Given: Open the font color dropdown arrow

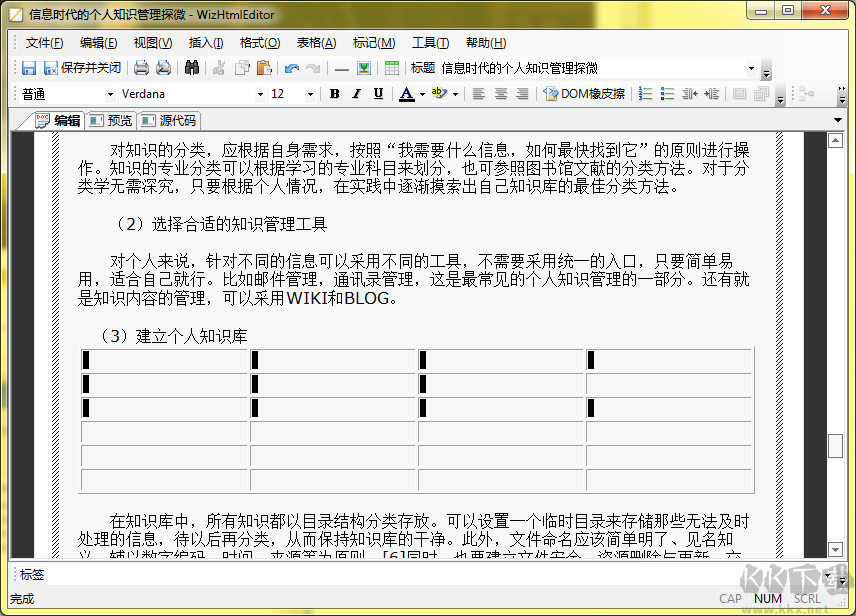Looking at the screenshot, I should pyautogui.click(x=422, y=94).
